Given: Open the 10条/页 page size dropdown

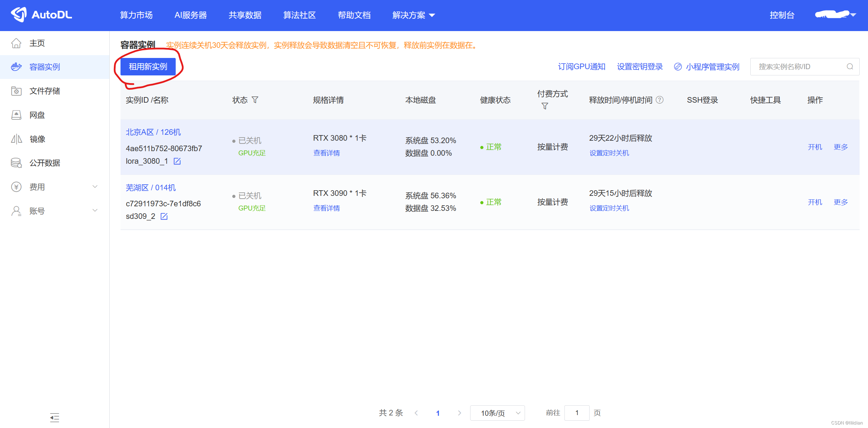Looking at the screenshot, I should [497, 413].
